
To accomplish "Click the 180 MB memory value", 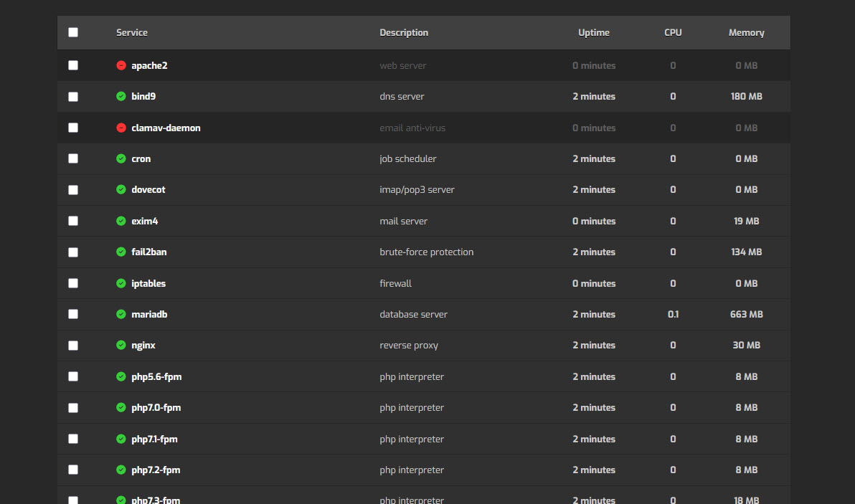I will [x=747, y=97].
